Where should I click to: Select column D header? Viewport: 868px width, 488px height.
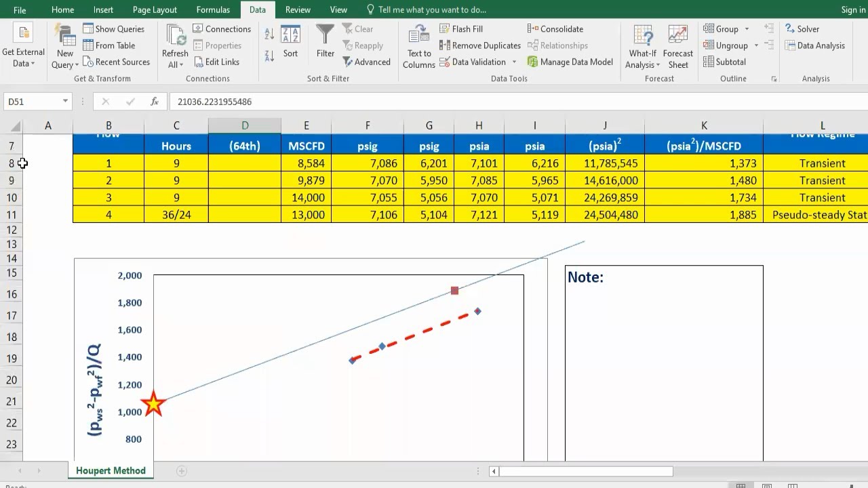(x=245, y=125)
